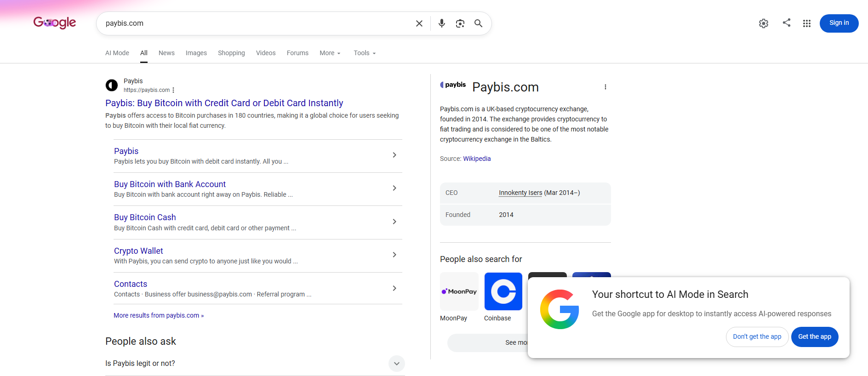Click chevron on Buy Bitcoin with Bank Account row
The height and width of the screenshot is (376, 868).
tap(394, 188)
